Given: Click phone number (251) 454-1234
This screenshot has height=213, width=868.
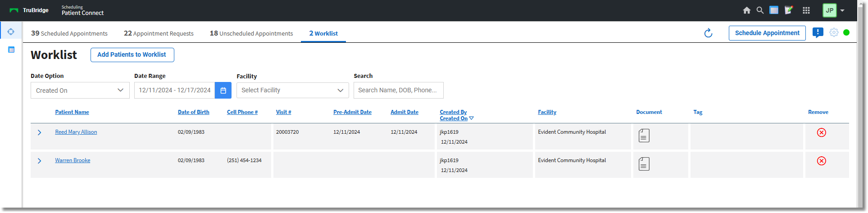Looking at the screenshot, I should [x=244, y=160].
